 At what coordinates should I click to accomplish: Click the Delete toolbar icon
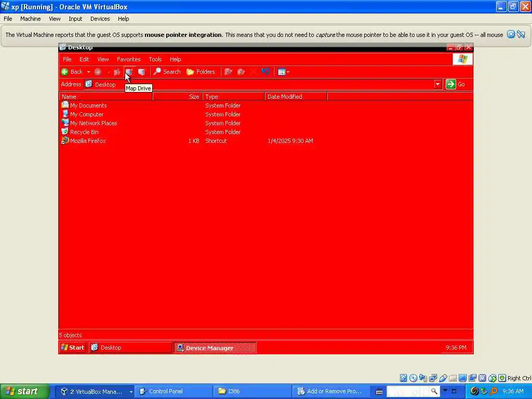coord(254,72)
